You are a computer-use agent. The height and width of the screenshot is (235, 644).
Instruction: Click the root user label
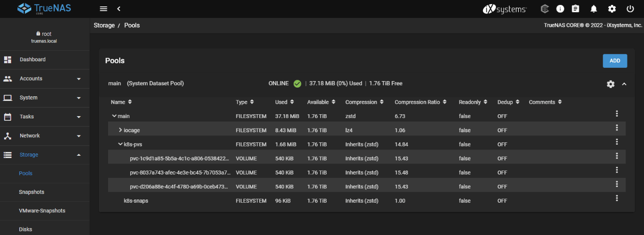coord(46,34)
